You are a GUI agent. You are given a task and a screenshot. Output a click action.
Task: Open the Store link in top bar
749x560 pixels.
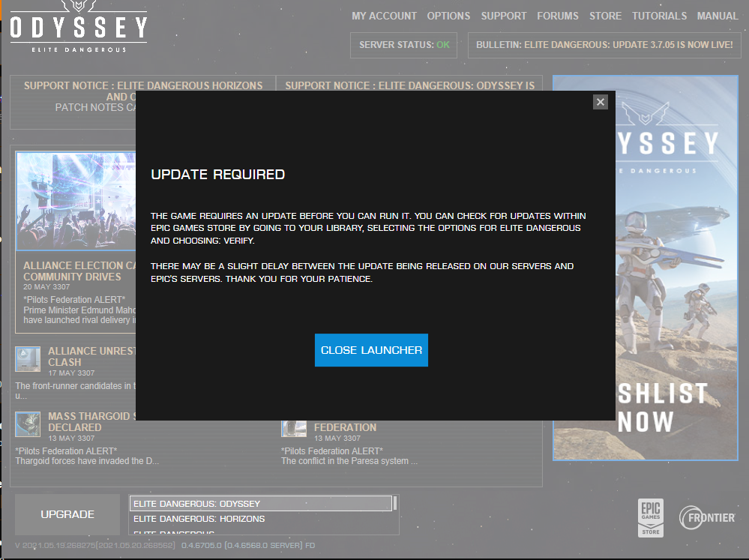[x=605, y=16]
